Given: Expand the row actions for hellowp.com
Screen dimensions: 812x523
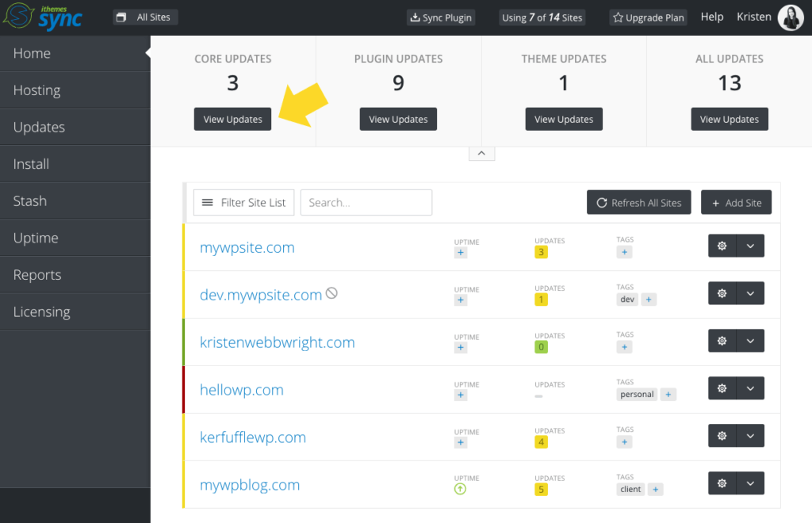Looking at the screenshot, I should tap(750, 388).
